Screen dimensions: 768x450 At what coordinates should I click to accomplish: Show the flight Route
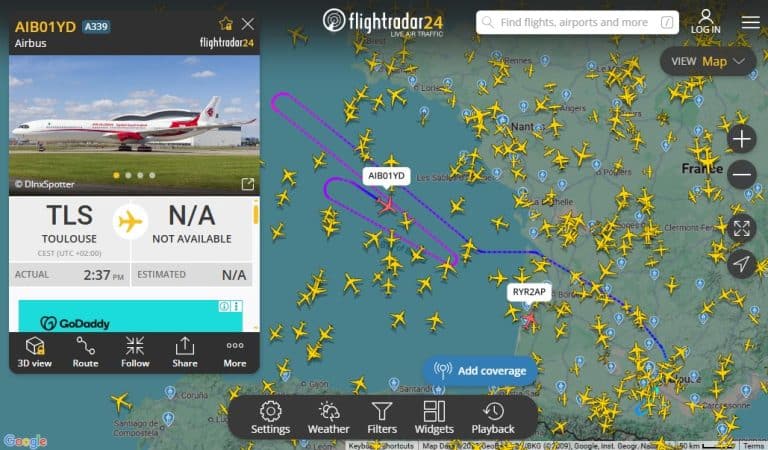coord(85,352)
